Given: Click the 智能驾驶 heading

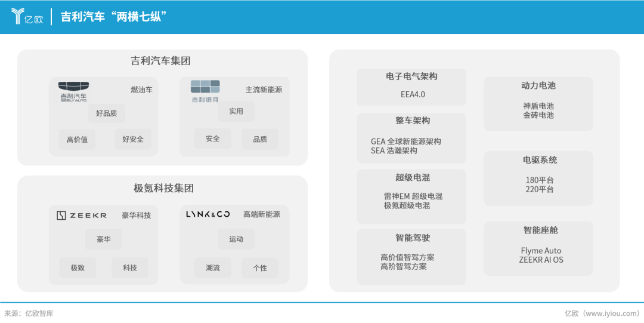Looking at the screenshot, I should pyautogui.click(x=413, y=238).
